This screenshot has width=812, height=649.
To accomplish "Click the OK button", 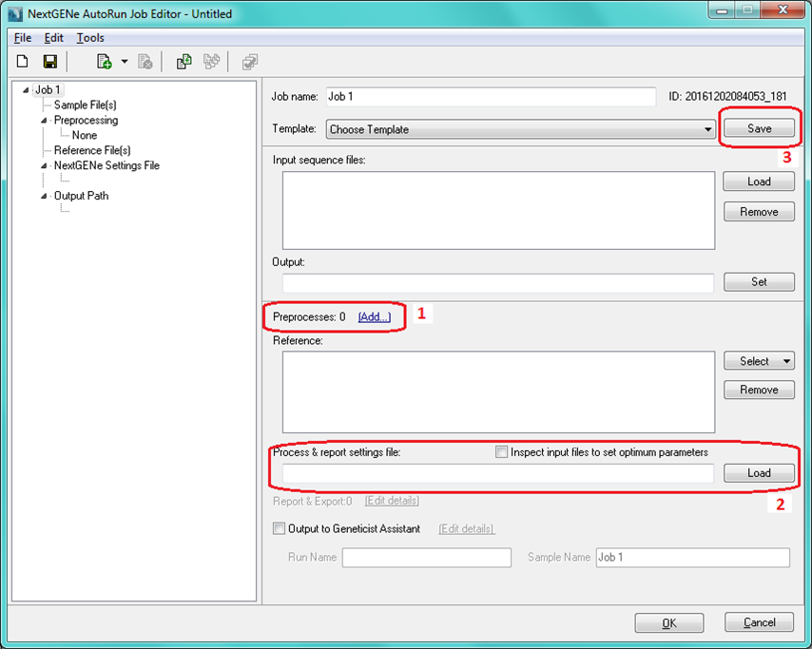I will (669, 623).
